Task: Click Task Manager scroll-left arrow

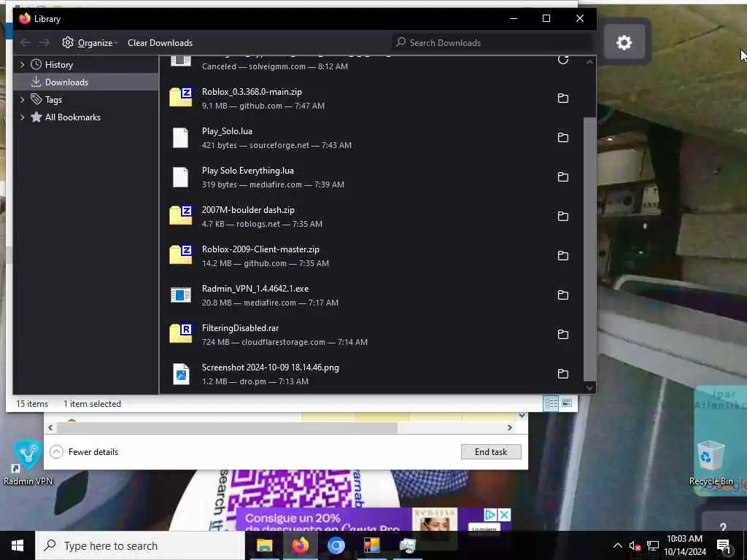Action: pyautogui.click(x=50, y=427)
